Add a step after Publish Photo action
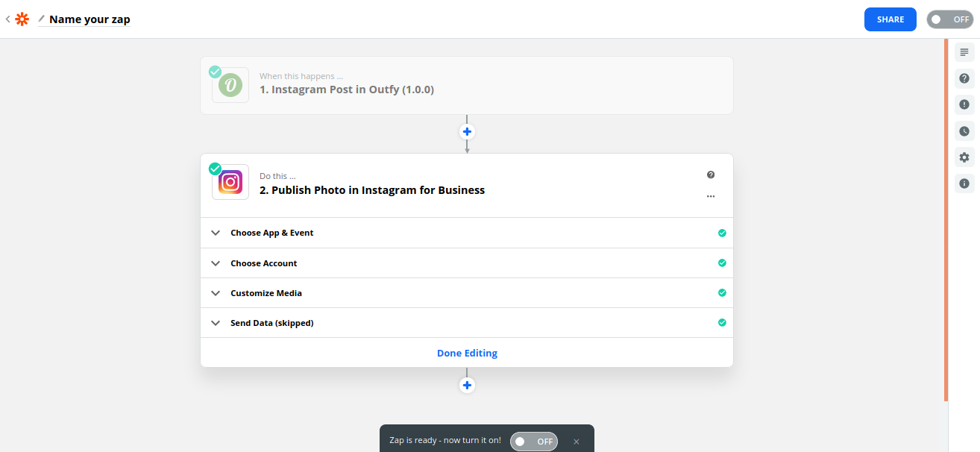 (x=467, y=386)
